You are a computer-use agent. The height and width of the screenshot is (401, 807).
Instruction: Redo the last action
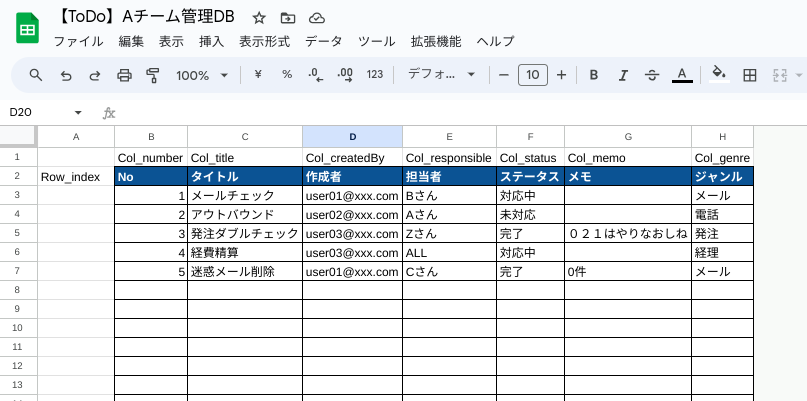[x=95, y=75]
